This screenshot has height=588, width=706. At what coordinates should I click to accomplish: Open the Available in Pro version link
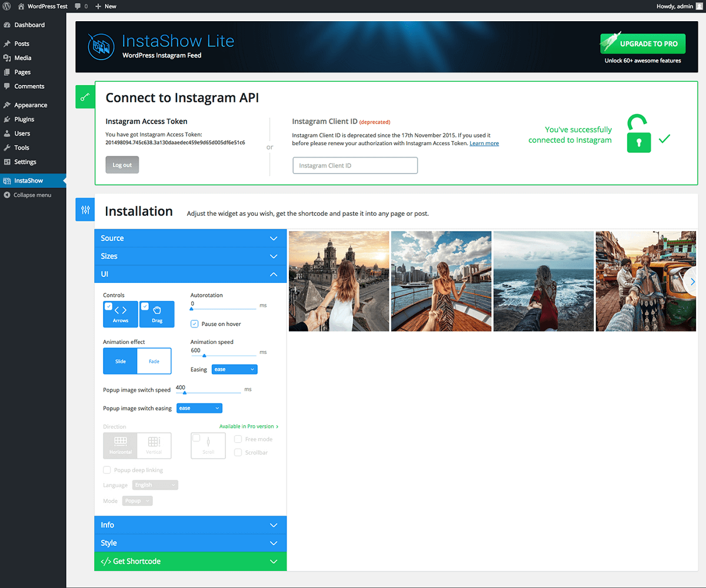pos(249,426)
